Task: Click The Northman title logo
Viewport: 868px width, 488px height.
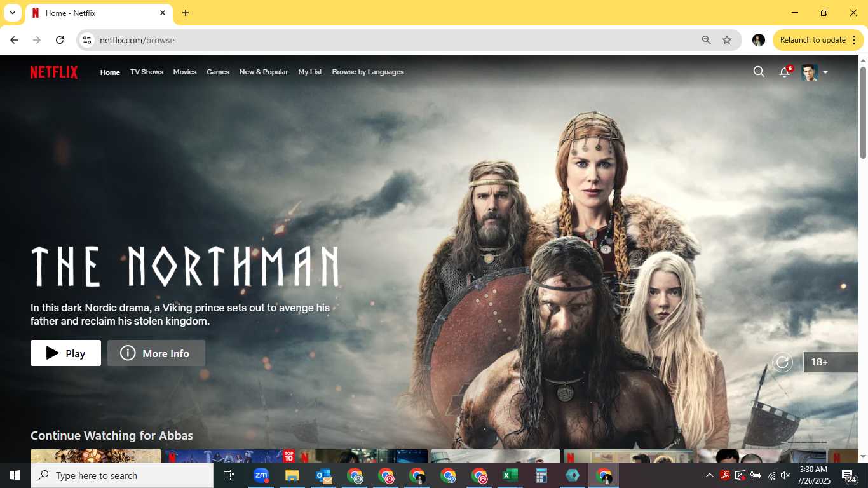Action: [185, 266]
